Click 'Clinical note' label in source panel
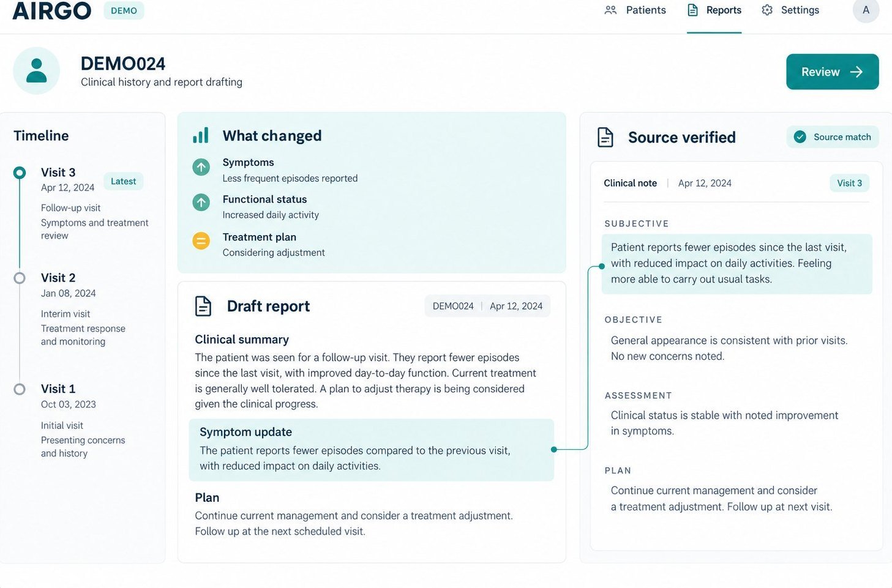 coord(630,183)
